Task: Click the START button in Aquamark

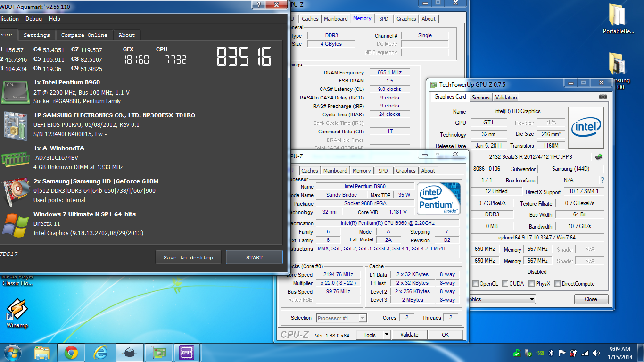Action: pyautogui.click(x=254, y=257)
